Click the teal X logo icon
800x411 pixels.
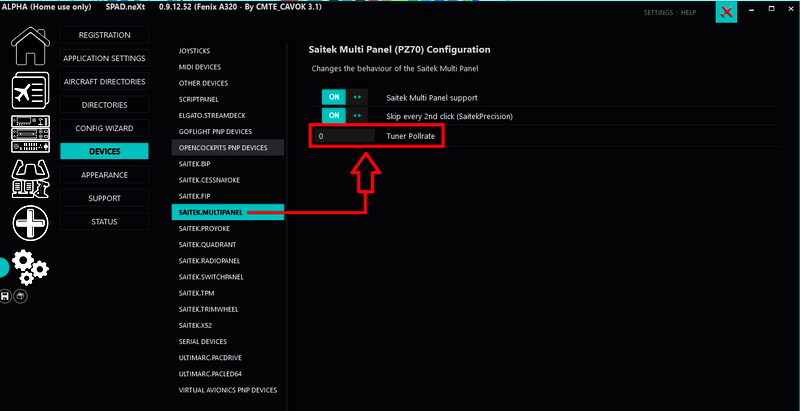tap(730, 12)
